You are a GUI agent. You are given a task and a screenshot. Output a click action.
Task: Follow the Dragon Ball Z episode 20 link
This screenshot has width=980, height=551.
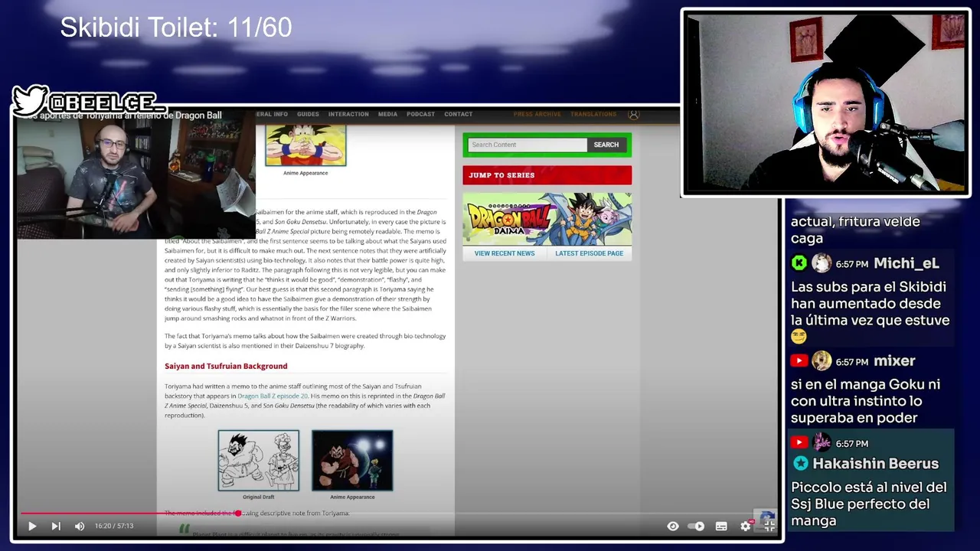coord(273,396)
